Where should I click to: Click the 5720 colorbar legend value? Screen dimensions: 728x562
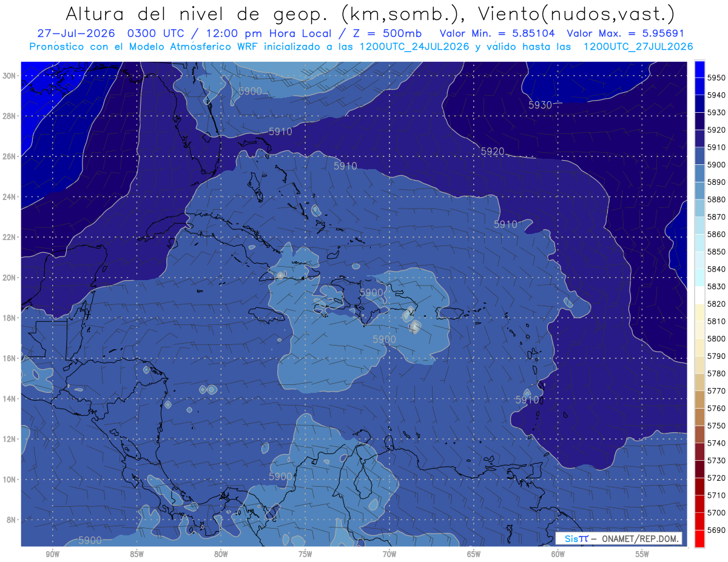pos(716,478)
